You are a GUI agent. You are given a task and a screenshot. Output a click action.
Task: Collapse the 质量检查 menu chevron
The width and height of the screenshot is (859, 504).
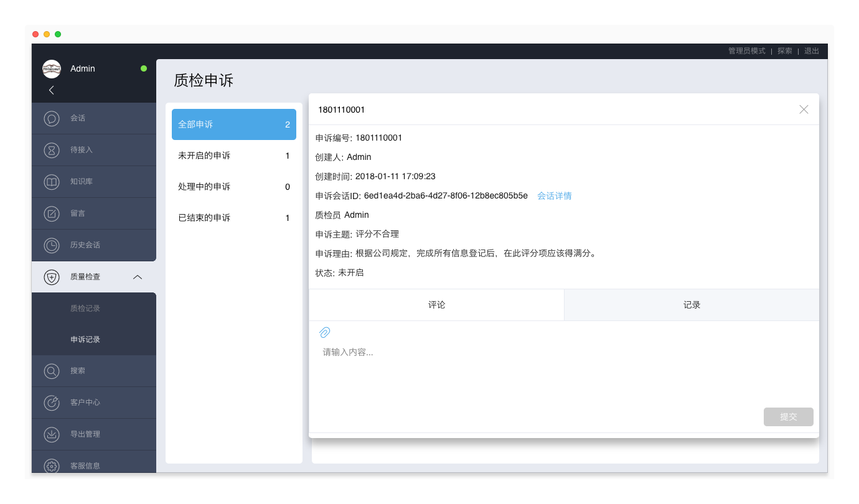point(138,277)
